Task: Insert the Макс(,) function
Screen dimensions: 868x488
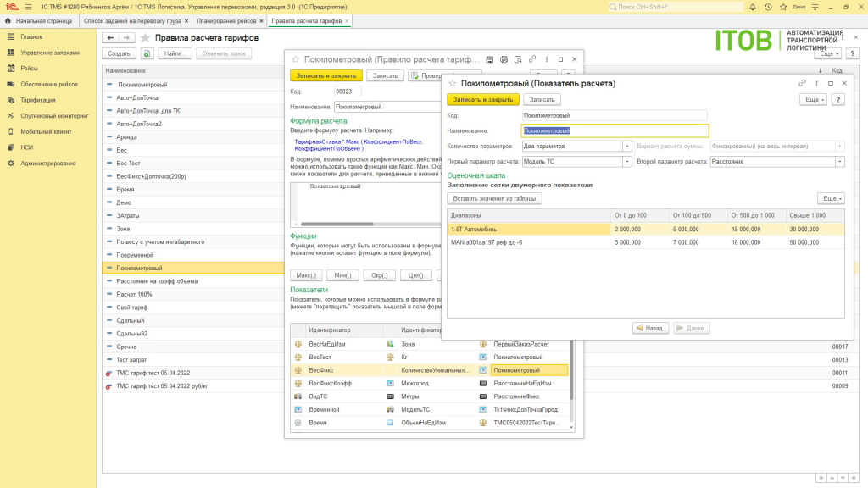Action: pyautogui.click(x=306, y=275)
